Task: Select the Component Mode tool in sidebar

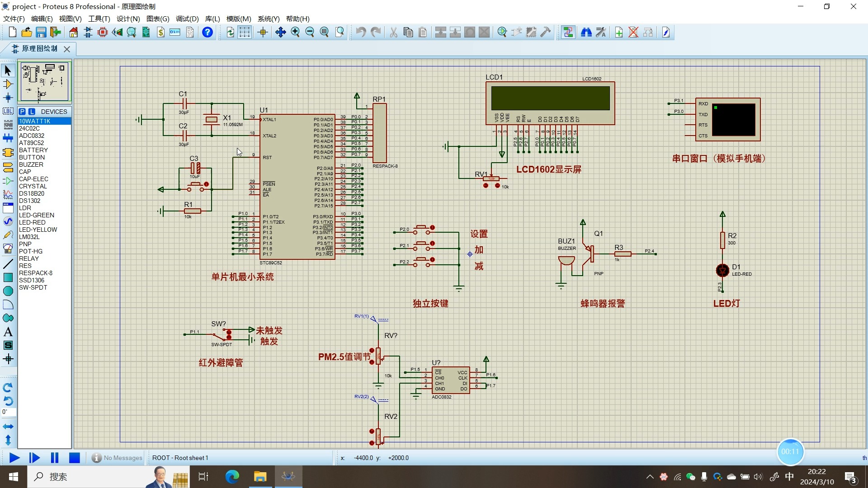Action: coord(8,84)
